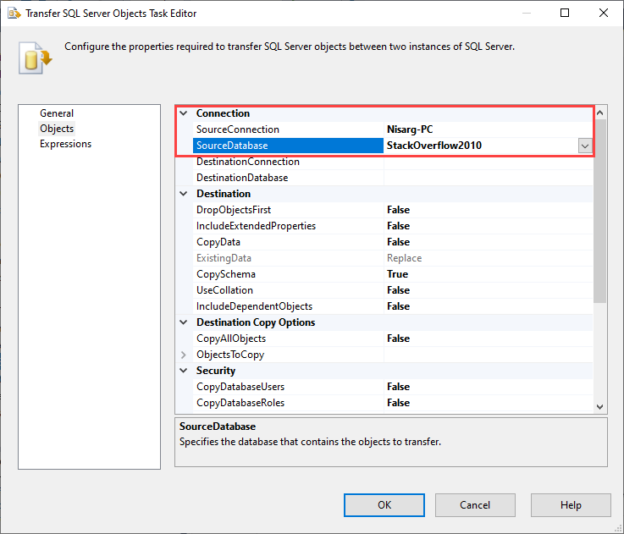Open the Expressions page

(x=65, y=144)
